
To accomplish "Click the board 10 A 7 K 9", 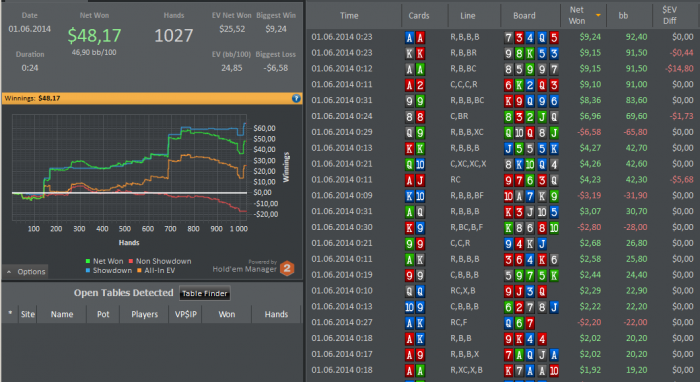I will 531,196.
